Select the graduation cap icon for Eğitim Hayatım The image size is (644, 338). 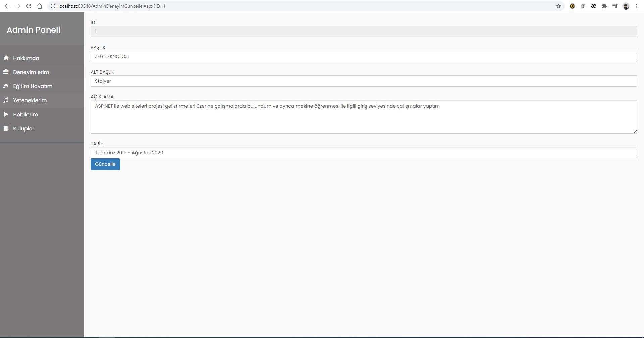(6, 86)
